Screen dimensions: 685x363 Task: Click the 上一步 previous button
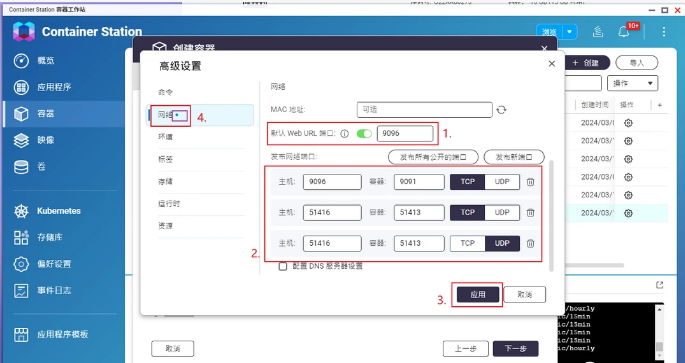(466, 349)
